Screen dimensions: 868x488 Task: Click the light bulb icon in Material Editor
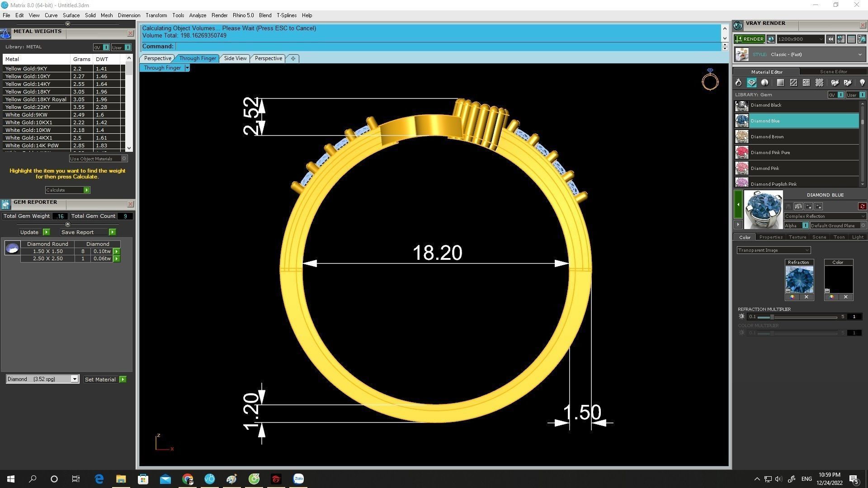pyautogui.click(x=862, y=83)
